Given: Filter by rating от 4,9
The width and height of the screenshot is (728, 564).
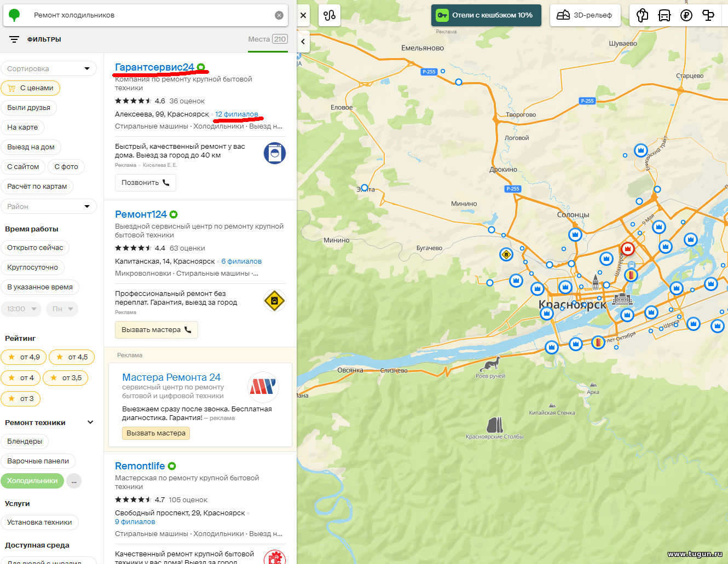Looking at the screenshot, I should 24,357.
